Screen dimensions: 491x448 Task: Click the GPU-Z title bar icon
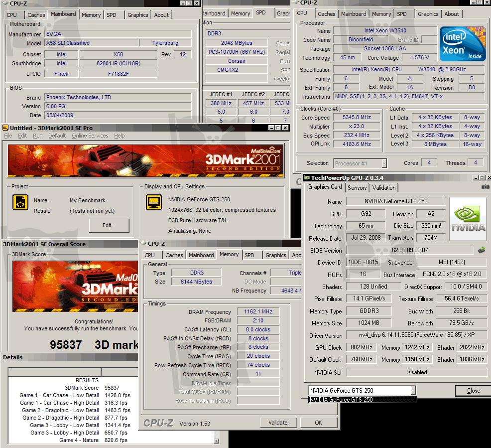(x=307, y=177)
